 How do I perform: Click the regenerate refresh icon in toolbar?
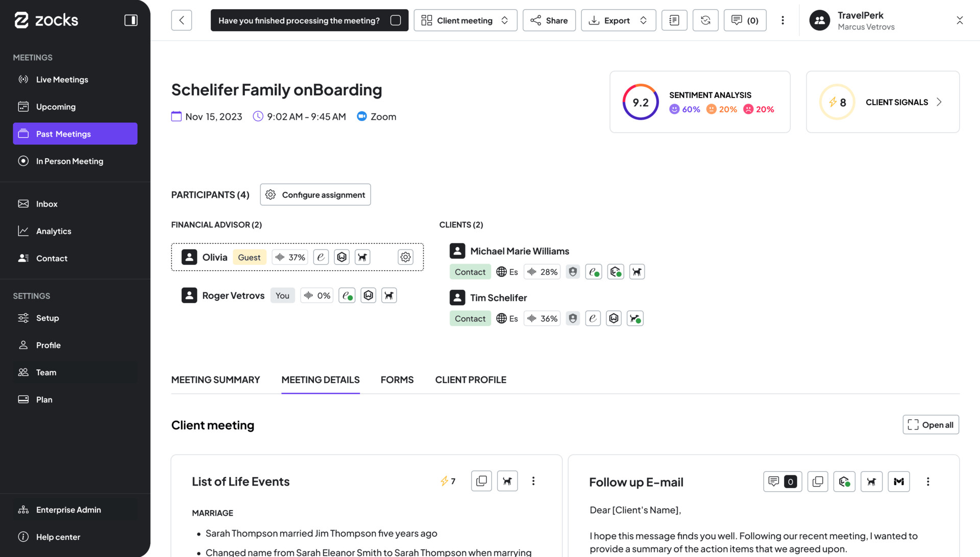coord(705,20)
